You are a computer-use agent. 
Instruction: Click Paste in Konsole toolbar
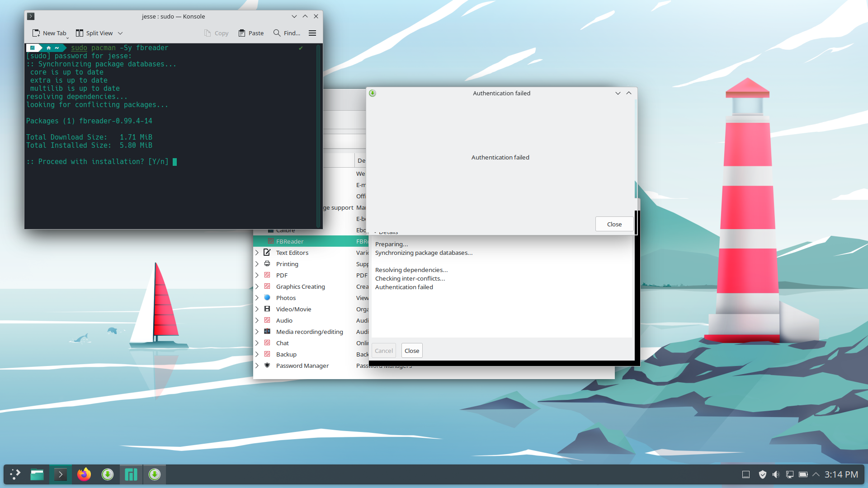[x=251, y=33]
